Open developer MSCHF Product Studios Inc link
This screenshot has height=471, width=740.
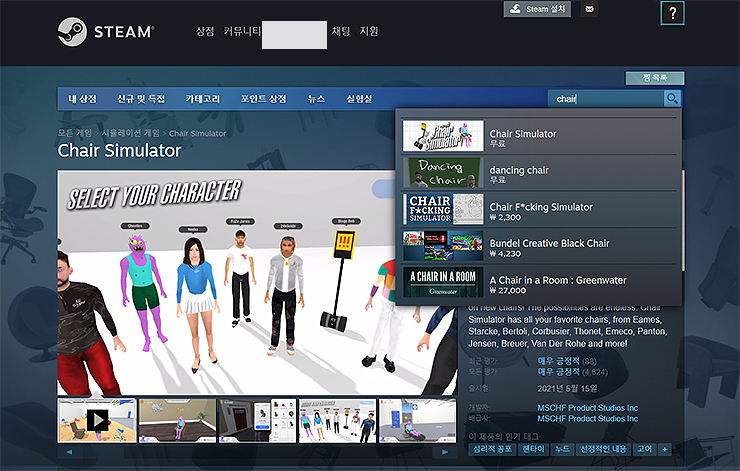point(588,408)
